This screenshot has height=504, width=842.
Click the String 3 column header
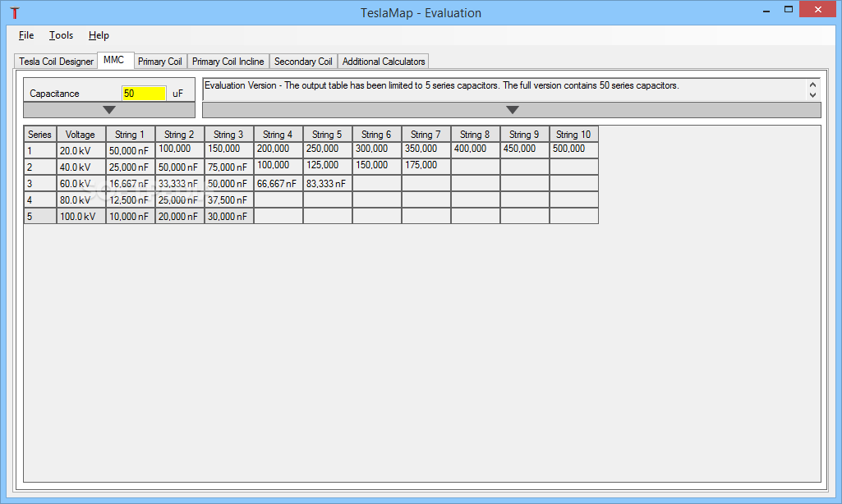pyautogui.click(x=228, y=134)
